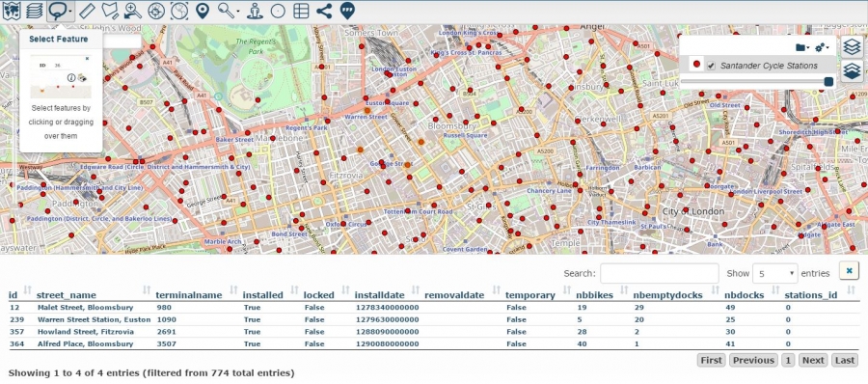The image size is (868, 384).
Task: Select the polygon draw and edit tool
Action: coord(110,11)
